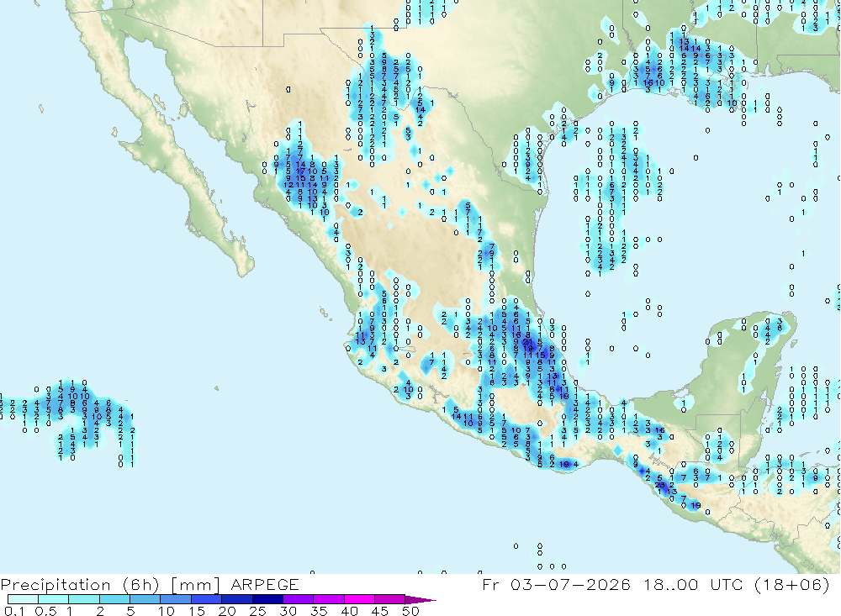The height and width of the screenshot is (616, 841).
Task: Click the '35' legend value
Action: coord(319,611)
